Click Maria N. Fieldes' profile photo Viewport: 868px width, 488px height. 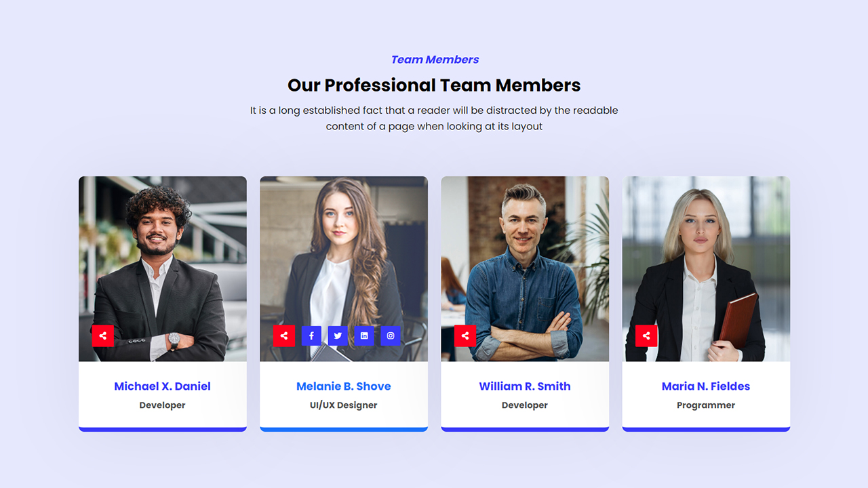tap(706, 269)
